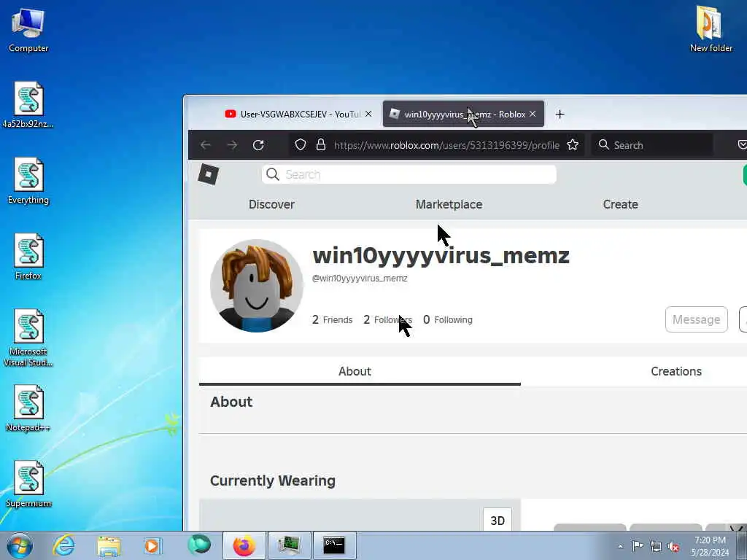Close the Roblox profile tab

(x=533, y=114)
